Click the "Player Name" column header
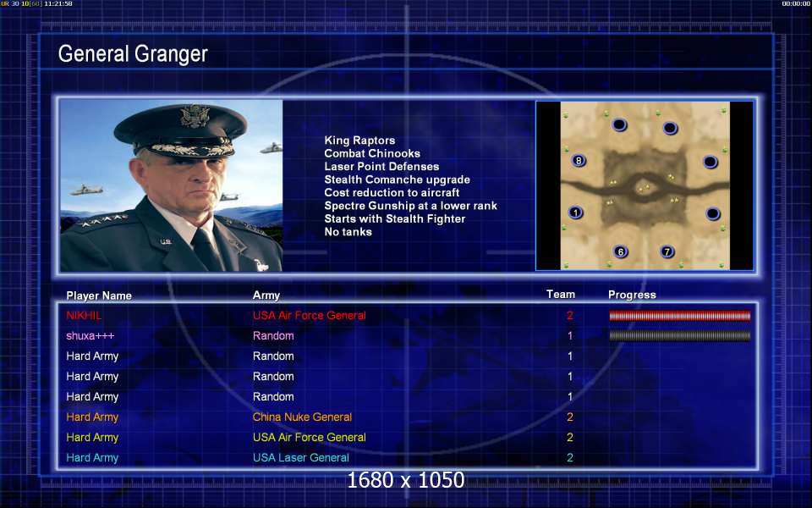This screenshot has width=812, height=508. point(99,295)
